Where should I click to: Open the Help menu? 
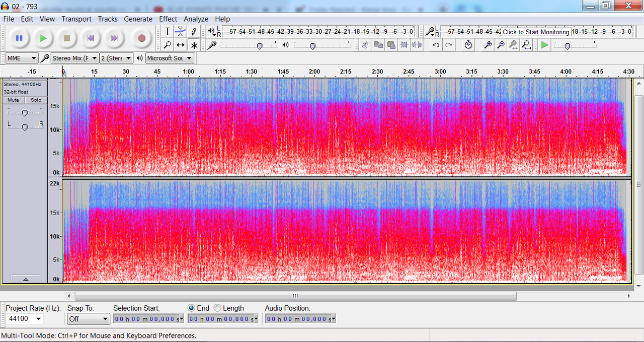click(222, 19)
